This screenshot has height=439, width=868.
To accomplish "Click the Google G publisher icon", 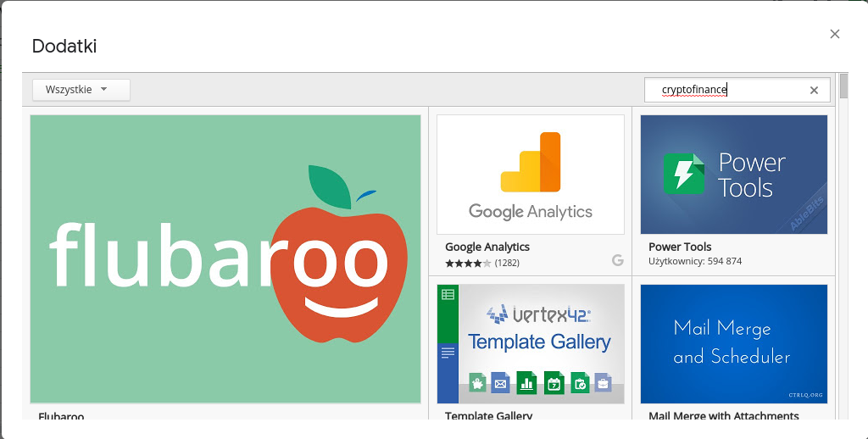I will coord(618,260).
